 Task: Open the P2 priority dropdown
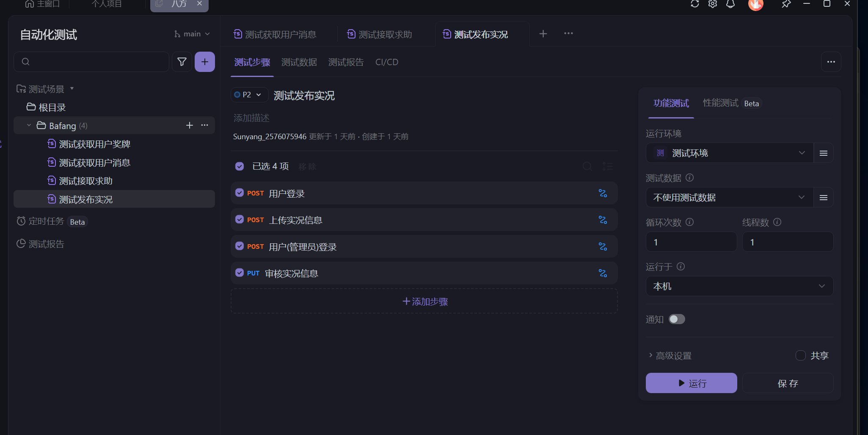click(x=249, y=95)
